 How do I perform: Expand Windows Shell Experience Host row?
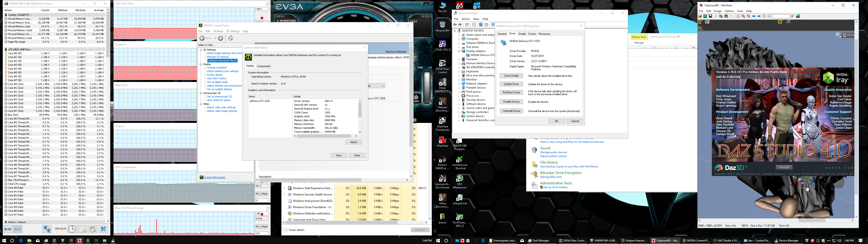[x=284, y=188]
